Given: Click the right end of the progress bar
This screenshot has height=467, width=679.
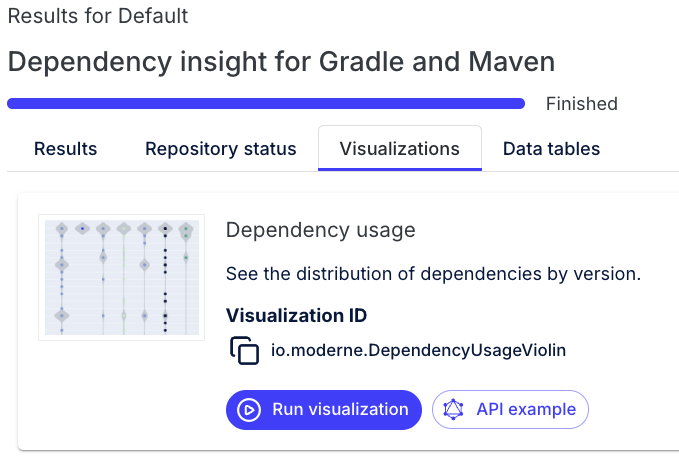Looking at the screenshot, I should (x=519, y=103).
